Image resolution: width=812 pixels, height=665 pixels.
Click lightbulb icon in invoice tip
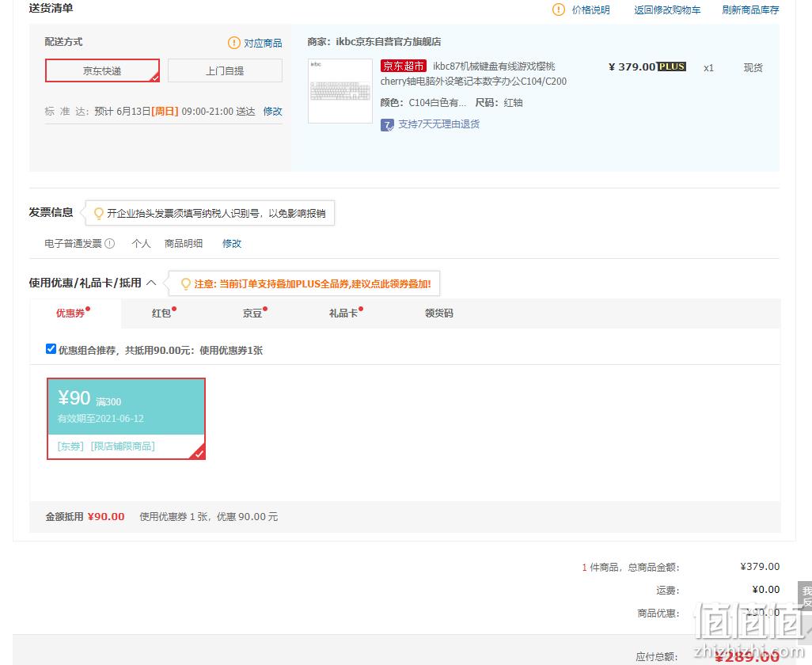99,214
